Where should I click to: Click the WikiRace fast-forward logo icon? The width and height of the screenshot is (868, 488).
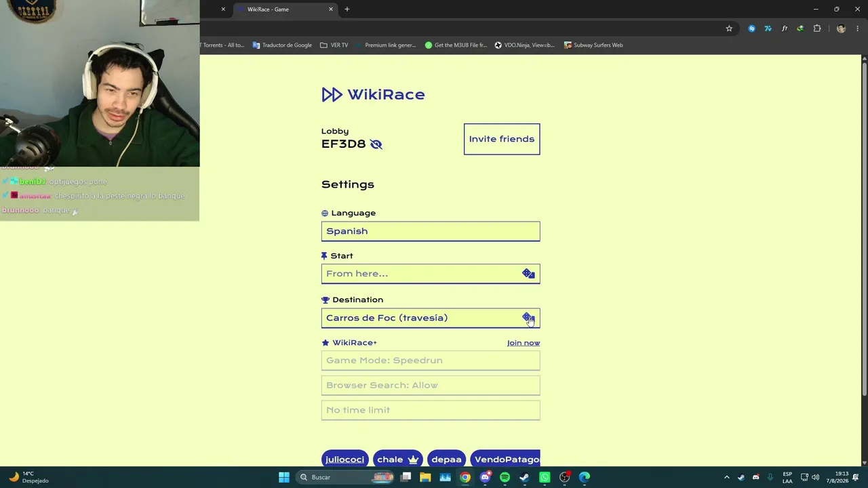point(332,95)
